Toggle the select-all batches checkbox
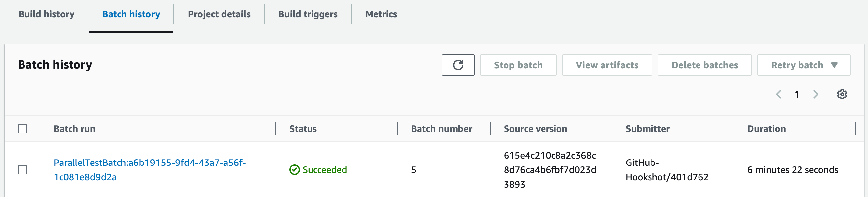The width and height of the screenshot is (868, 197). click(x=23, y=129)
